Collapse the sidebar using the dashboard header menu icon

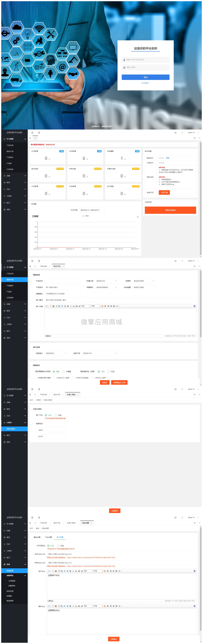(32, 132)
